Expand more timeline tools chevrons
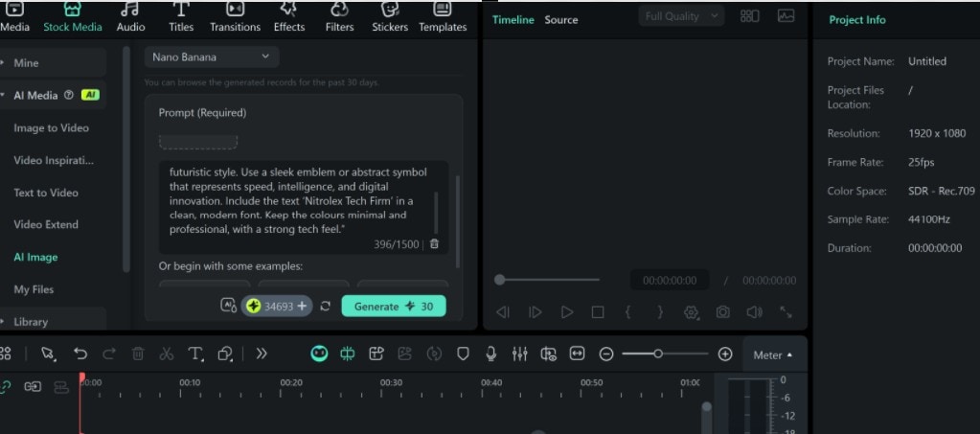980x434 pixels. point(262,354)
